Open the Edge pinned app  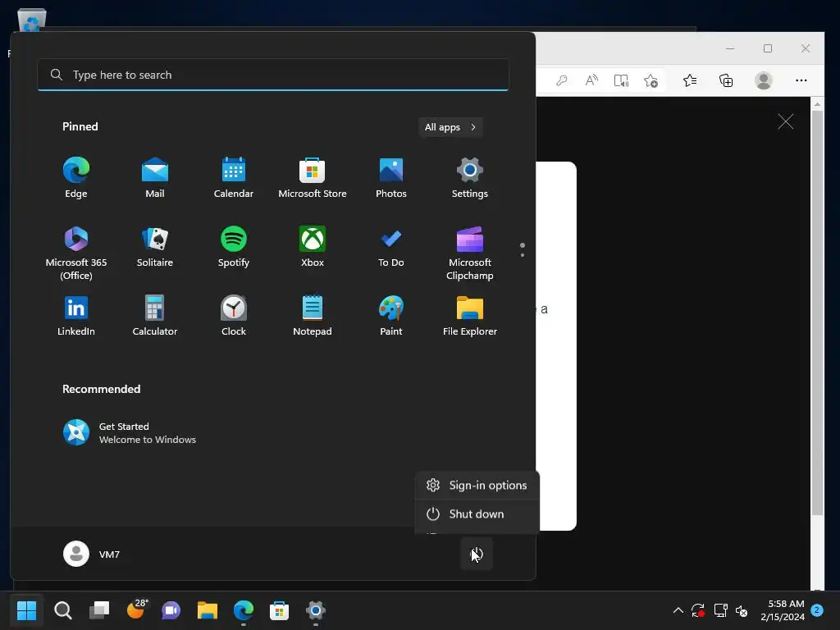(x=76, y=178)
